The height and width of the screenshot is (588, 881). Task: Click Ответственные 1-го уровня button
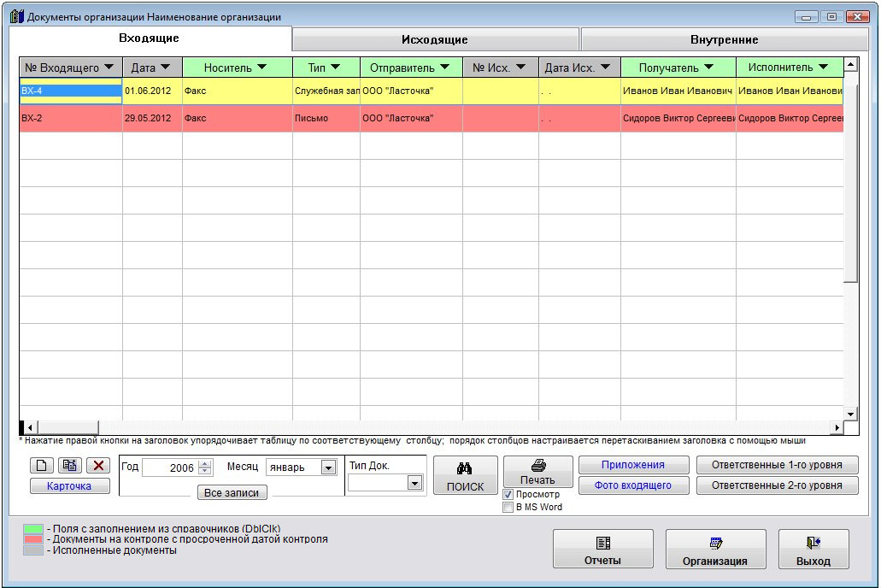[777, 465]
